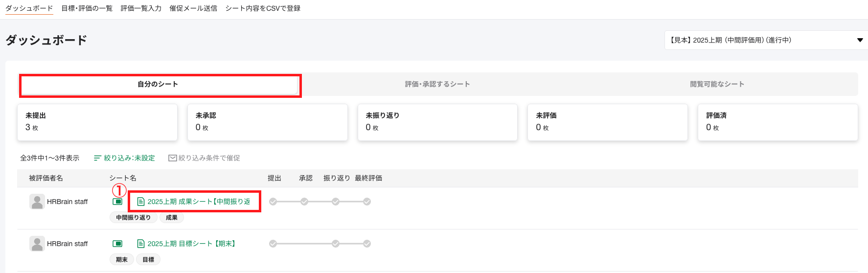Switch to 閲覧可能なシート tab
The image size is (868, 273).
click(x=717, y=84)
